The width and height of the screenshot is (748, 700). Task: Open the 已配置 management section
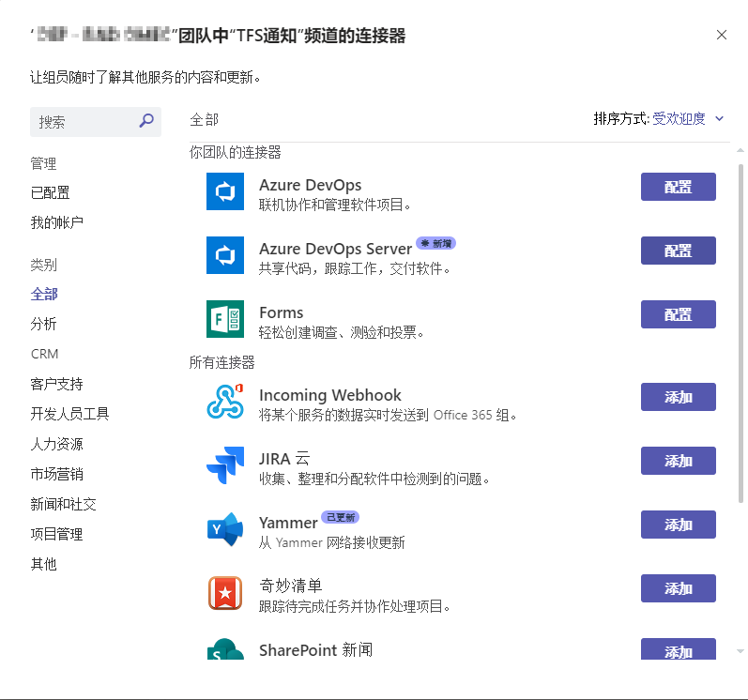pyautogui.click(x=50, y=192)
